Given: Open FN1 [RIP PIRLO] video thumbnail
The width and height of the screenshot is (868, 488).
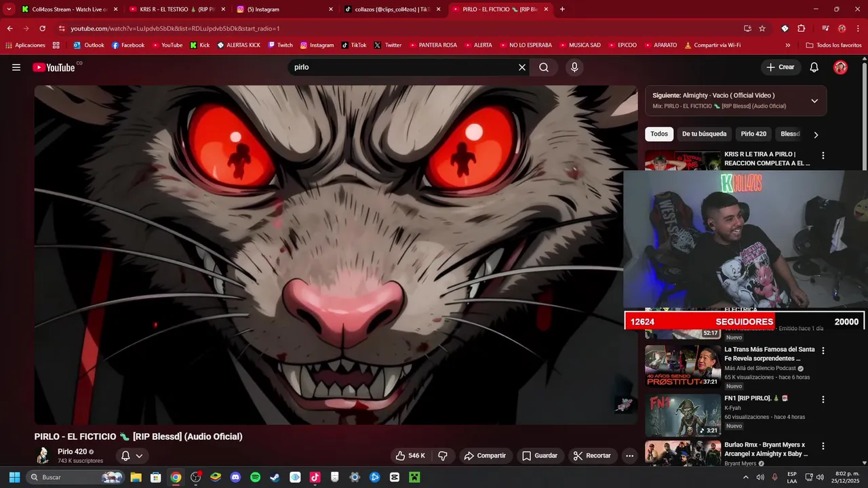Looking at the screenshot, I should tap(683, 415).
